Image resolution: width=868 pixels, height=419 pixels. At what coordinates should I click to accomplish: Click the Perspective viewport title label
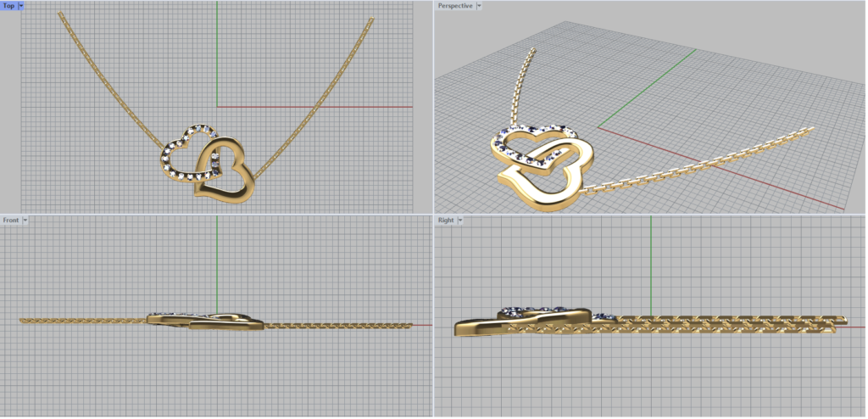click(454, 6)
